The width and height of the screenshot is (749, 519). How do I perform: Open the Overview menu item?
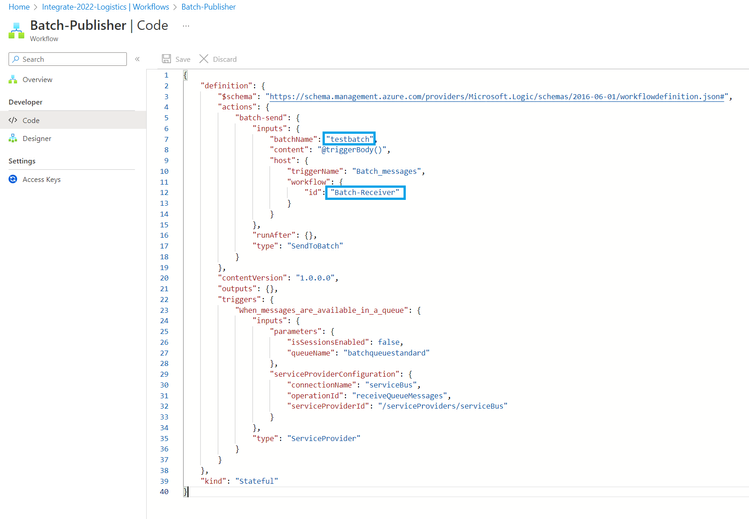pos(37,79)
